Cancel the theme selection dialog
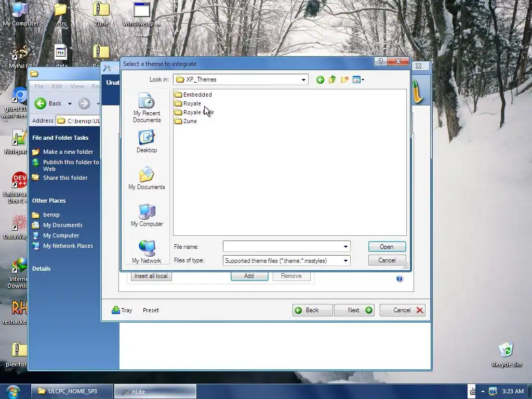The image size is (532, 399). click(387, 260)
